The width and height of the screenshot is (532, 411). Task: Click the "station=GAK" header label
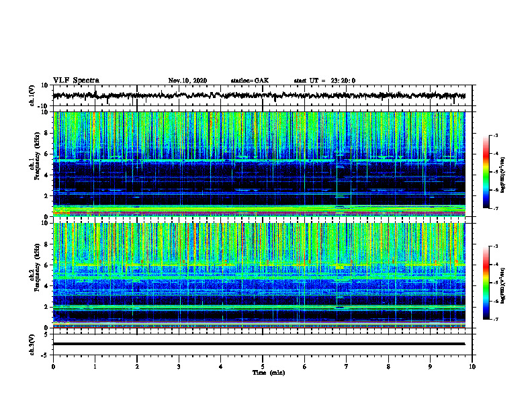click(x=250, y=81)
